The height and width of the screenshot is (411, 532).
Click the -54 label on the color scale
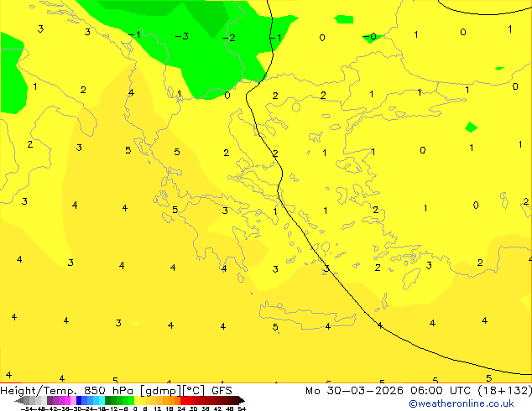tap(27, 408)
